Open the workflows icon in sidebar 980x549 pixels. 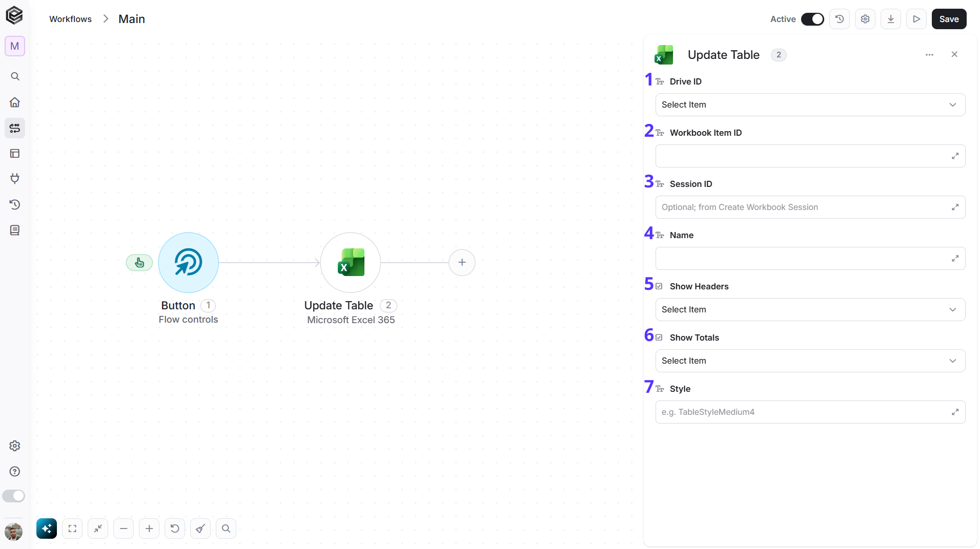15,128
